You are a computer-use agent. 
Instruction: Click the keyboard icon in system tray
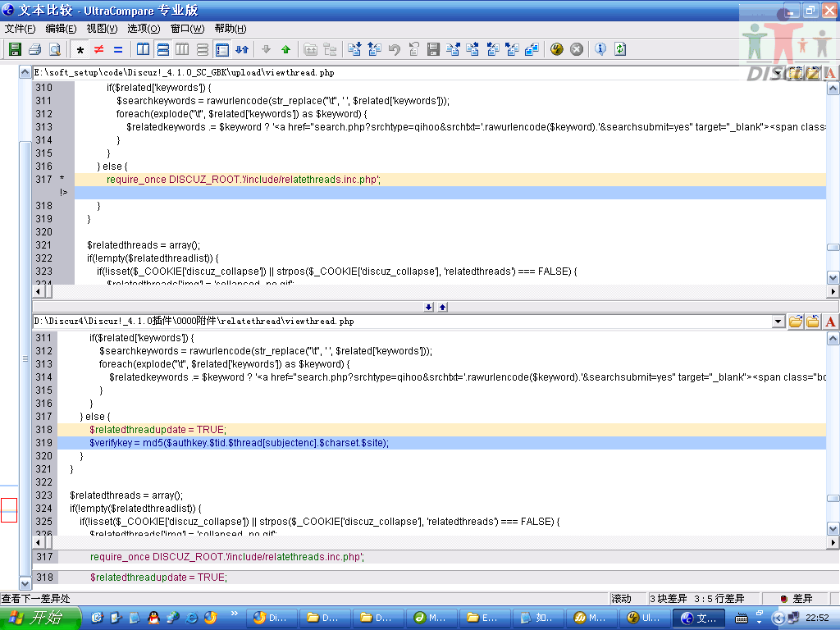[742, 619]
